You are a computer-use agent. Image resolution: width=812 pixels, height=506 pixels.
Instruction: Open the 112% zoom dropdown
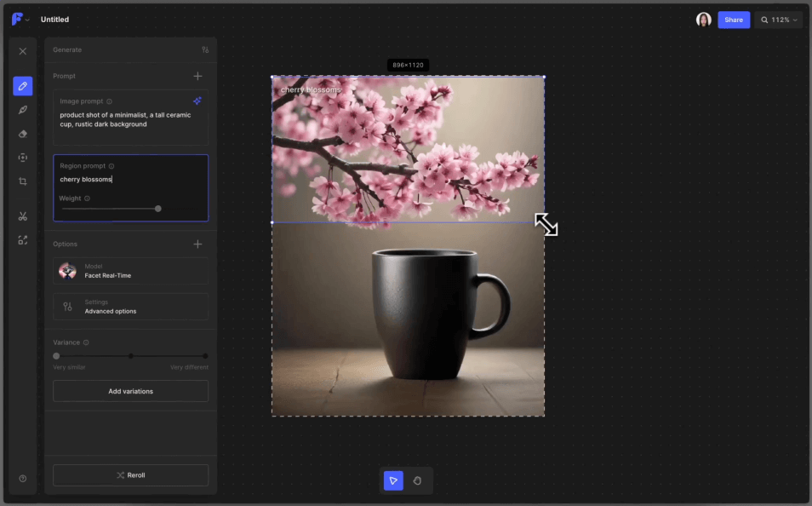778,20
